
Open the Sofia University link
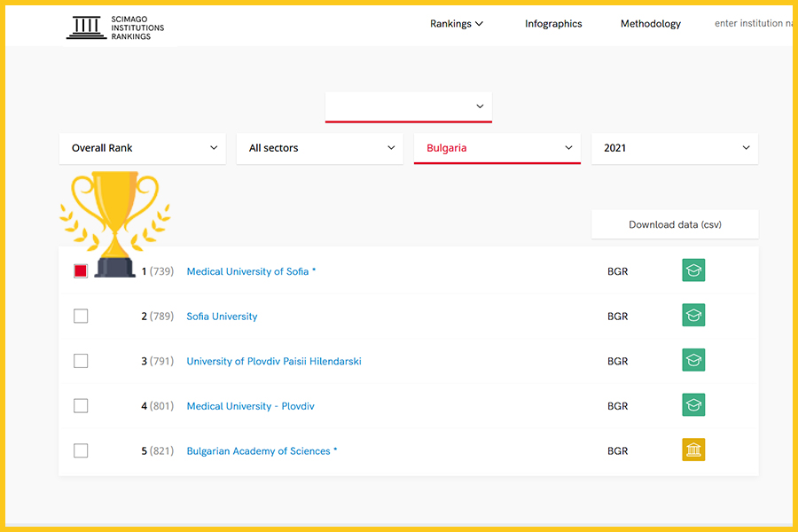coord(222,317)
